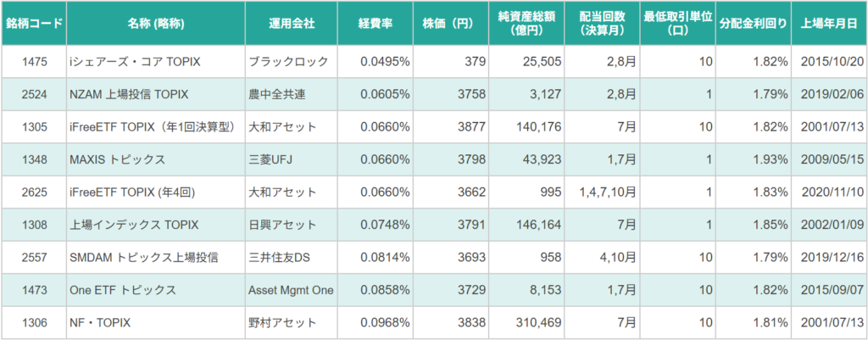The image size is (868, 340).
Task: Select NZAM 上場投信 TOPIX row name
Action: (129, 94)
